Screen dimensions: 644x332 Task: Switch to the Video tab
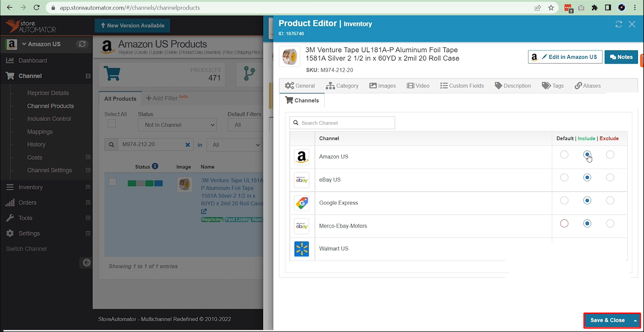coord(418,86)
